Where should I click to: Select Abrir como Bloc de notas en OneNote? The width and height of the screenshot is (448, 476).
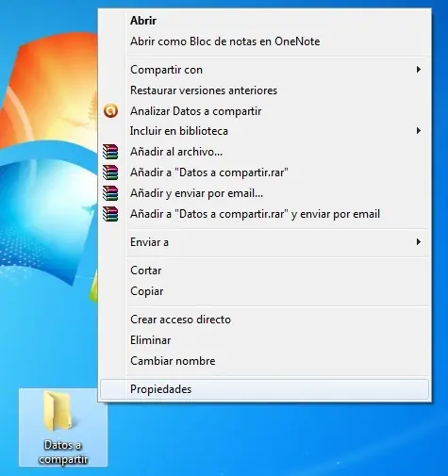coord(265,41)
